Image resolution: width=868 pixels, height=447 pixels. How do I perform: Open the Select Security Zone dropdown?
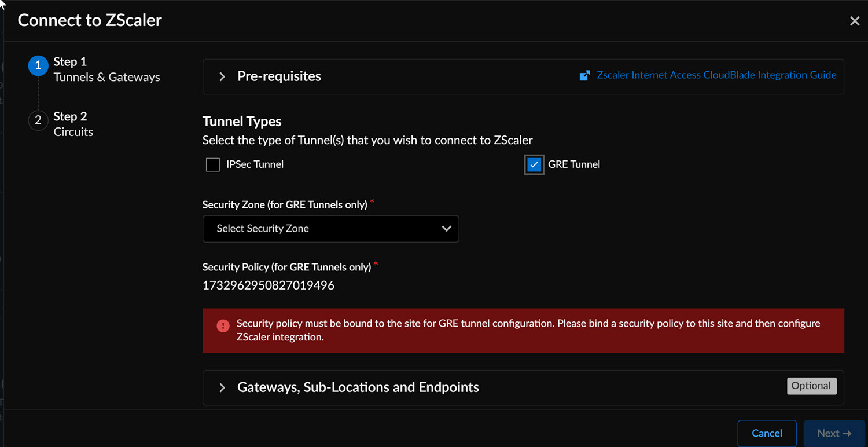click(330, 229)
